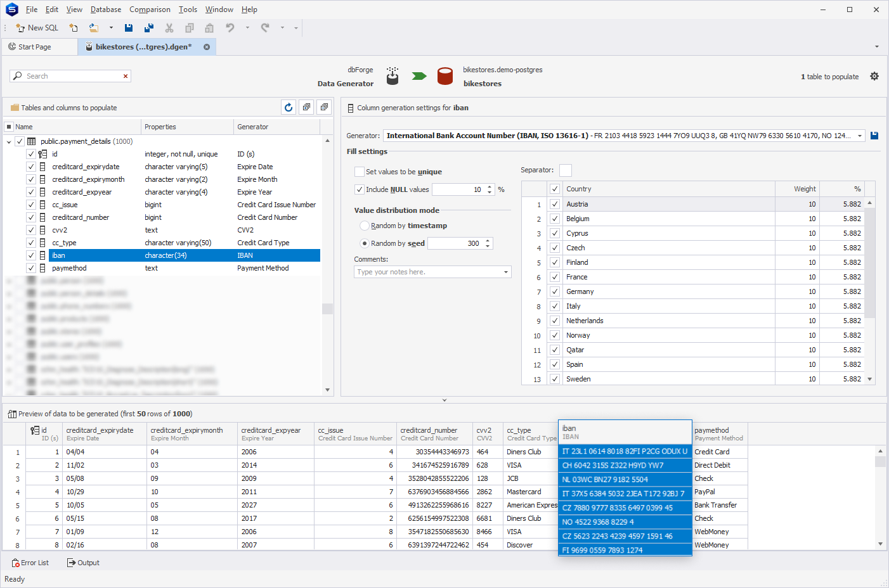Increase the seed value spinner
889x588 pixels.
pyautogui.click(x=488, y=241)
